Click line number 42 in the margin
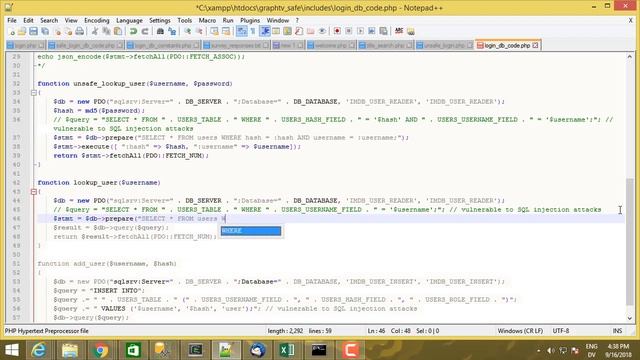Screen dimensions: 640x360 click(x=16, y=182)
